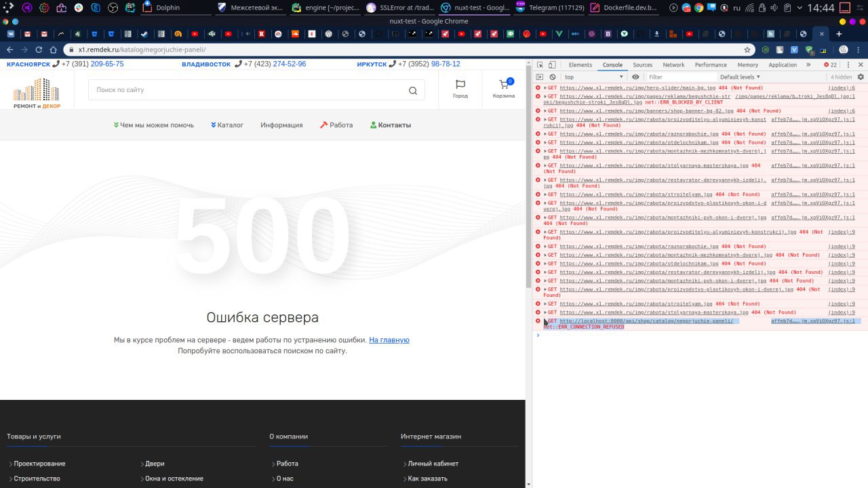Viewport: 868px width, 488px height.
Task: Open the Chrome profile avatar icon
Action: (x=843, y=49)
